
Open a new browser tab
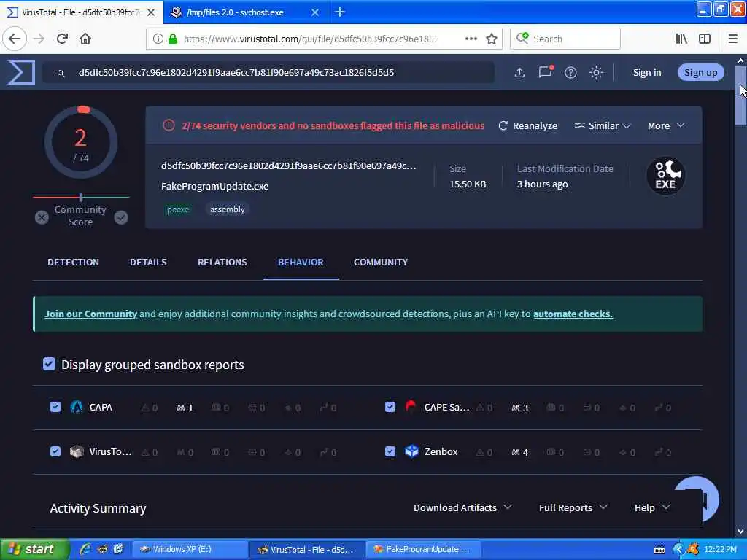tap(340, 12)
